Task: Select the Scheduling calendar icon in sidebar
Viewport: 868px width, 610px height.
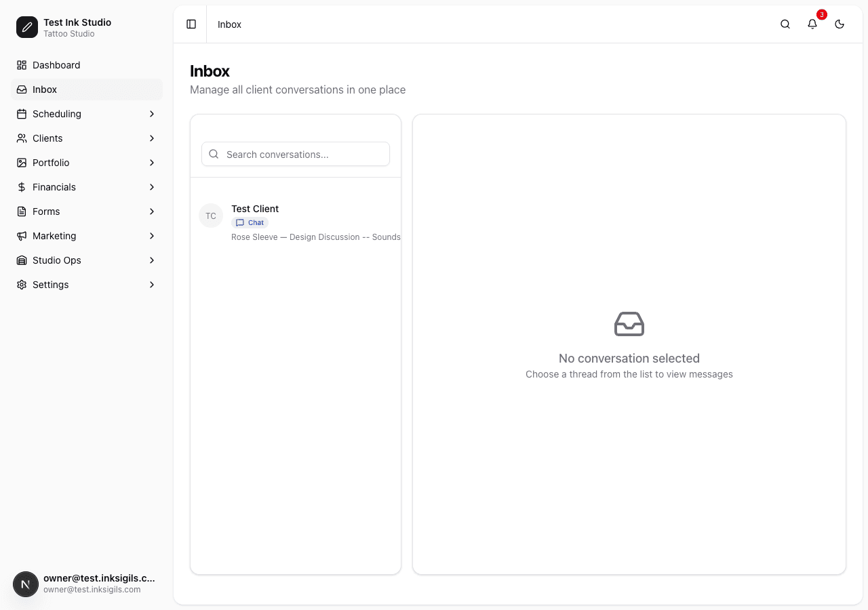Action: (x=21, y=114)
